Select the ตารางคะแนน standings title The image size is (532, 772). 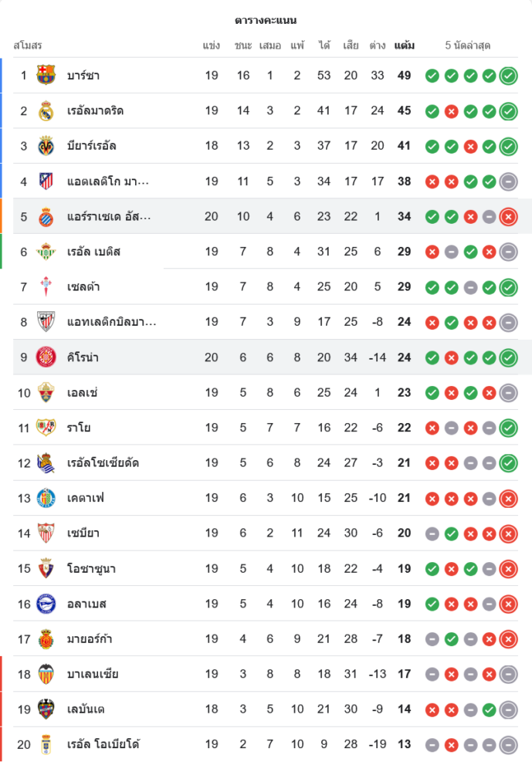click(266, 20)
